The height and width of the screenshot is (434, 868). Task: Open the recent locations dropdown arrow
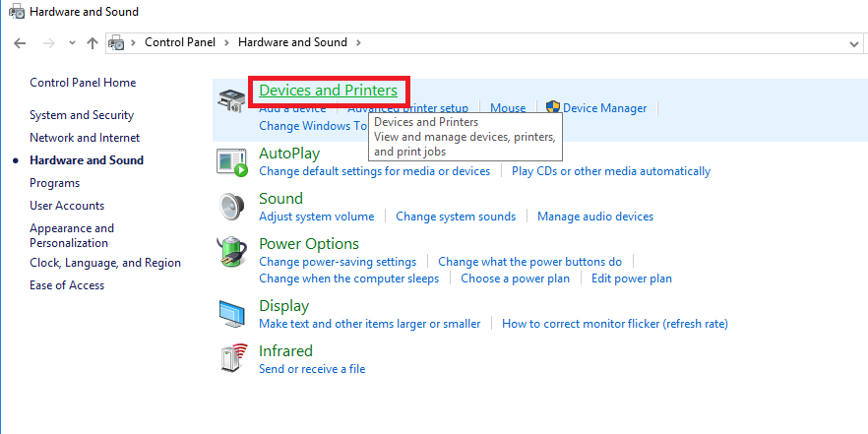tap(72, 43)
